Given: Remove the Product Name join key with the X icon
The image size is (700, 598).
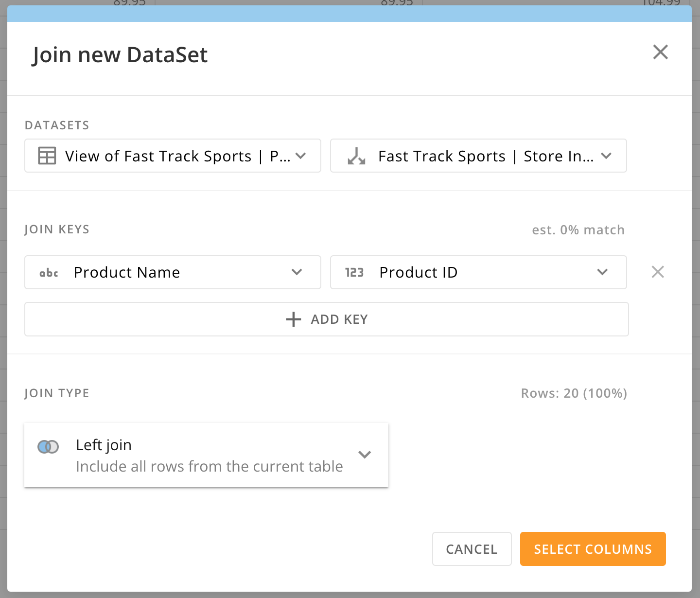Looking at the screenshot, I should (x=658, y=272).
